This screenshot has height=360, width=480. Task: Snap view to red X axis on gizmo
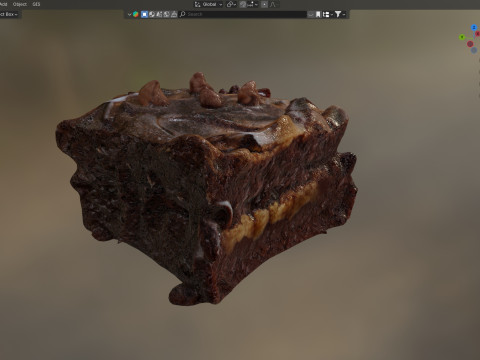478,34
